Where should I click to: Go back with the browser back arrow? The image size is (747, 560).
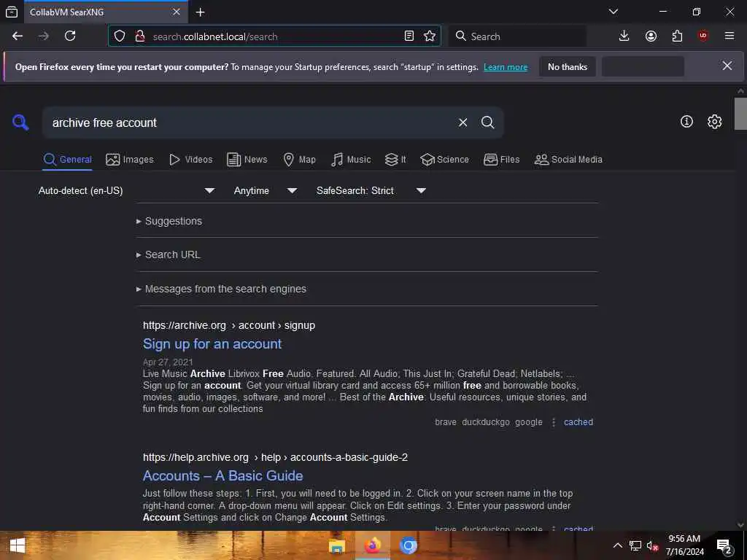pyautogui.click(x=18, y=36)
